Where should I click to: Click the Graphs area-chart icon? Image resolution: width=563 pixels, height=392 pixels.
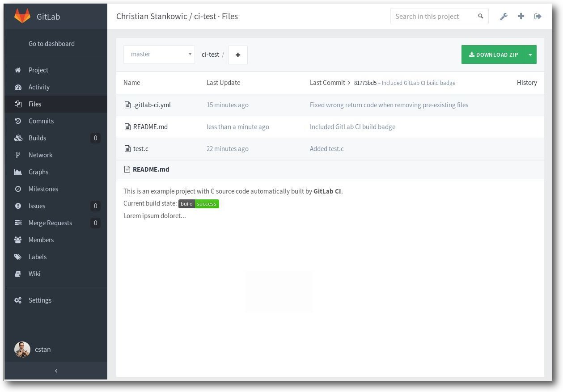[18, 172]
